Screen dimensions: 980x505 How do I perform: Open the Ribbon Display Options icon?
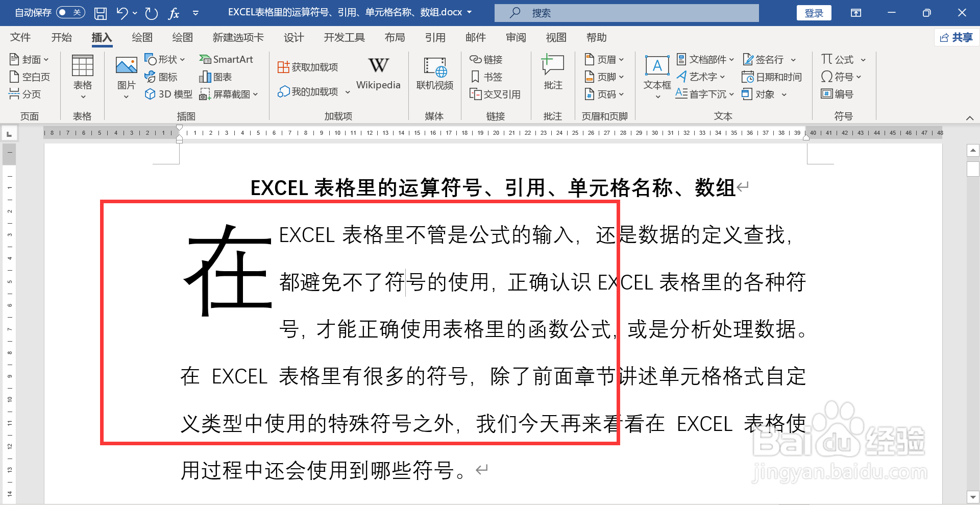[x=856, y=13]
